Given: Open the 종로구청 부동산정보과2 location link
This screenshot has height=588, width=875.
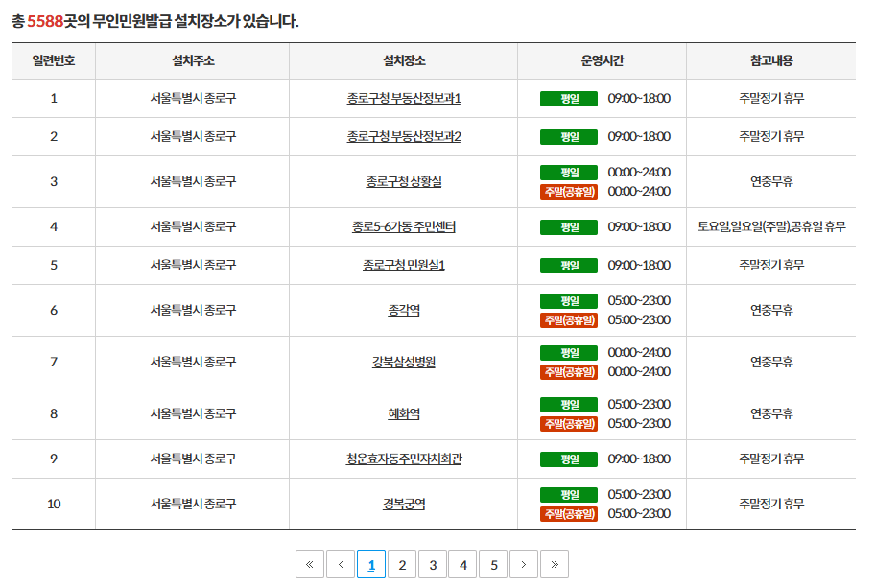Looking at the screenshot, I should (x=402, y=136).
